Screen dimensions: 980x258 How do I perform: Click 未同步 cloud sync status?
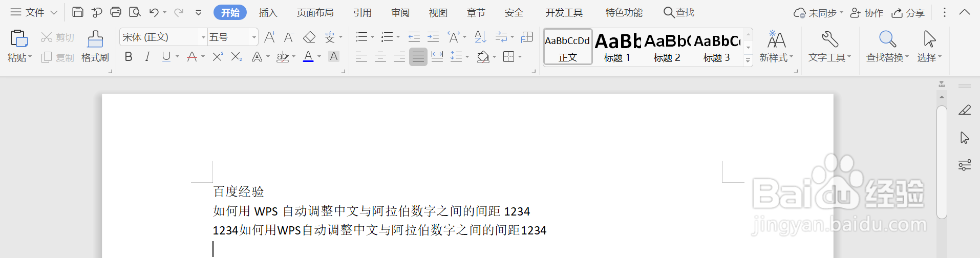point(818,13)
